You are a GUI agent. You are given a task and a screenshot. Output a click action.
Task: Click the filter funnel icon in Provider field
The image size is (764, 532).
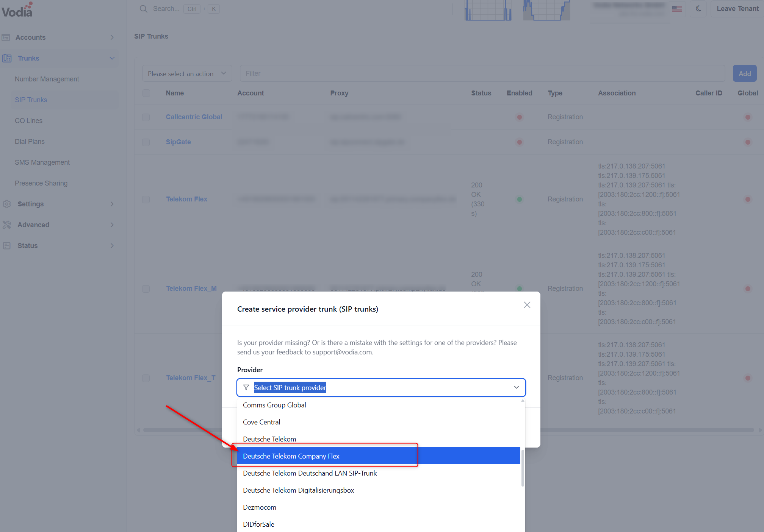(x=246, y=387)
